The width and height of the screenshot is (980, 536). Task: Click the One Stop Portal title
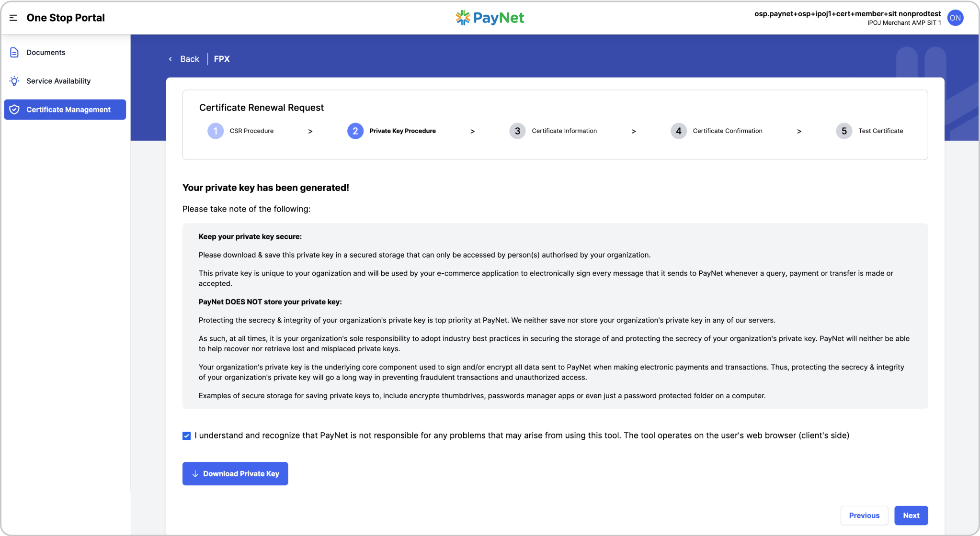coord(66,18)
